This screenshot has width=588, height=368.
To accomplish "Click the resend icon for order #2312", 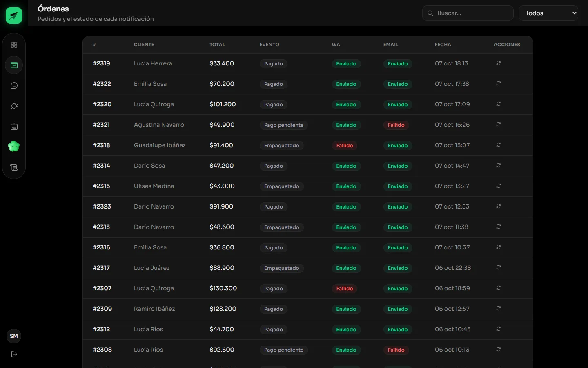I will pos(499,329).
